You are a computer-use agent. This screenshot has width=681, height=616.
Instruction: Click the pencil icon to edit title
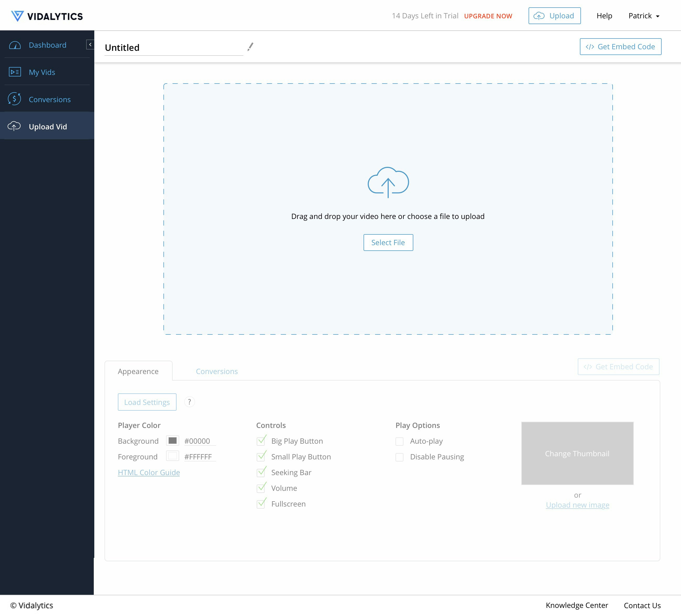(x=250, y=47)
